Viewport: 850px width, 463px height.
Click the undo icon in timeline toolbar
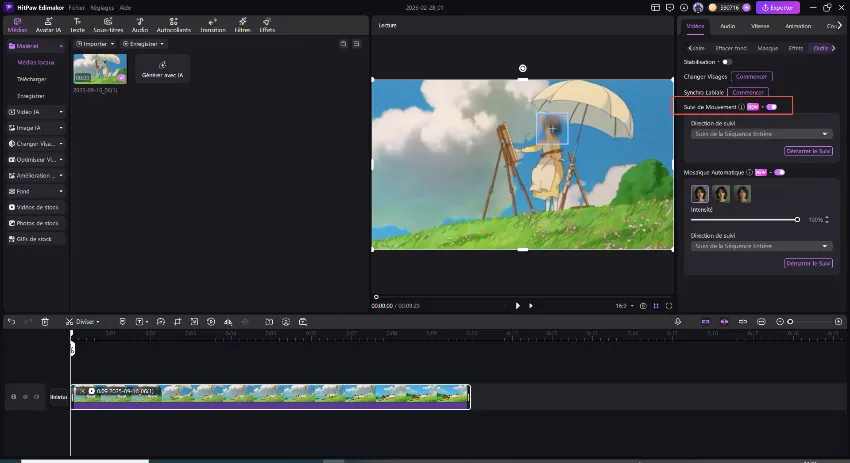pos(11,321)
